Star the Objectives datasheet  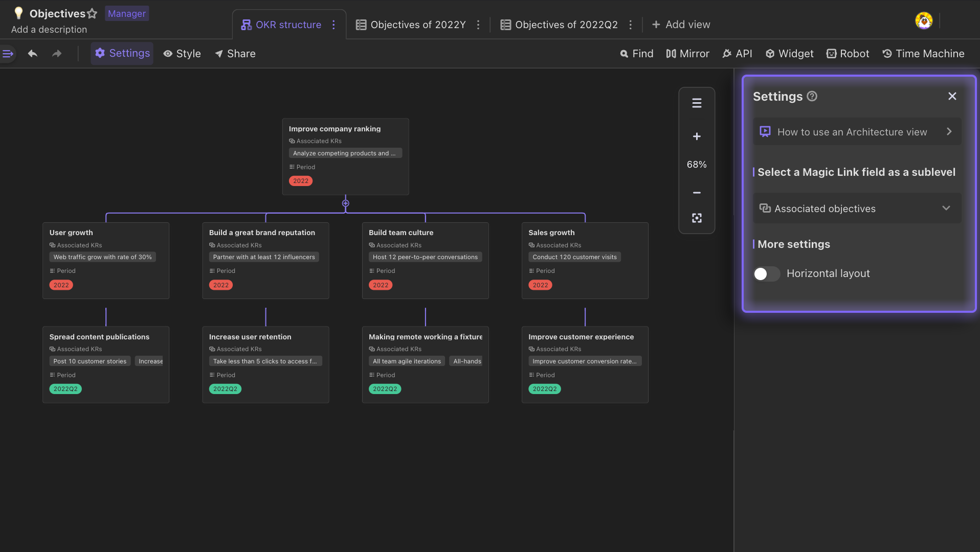(x=92, y=14)
